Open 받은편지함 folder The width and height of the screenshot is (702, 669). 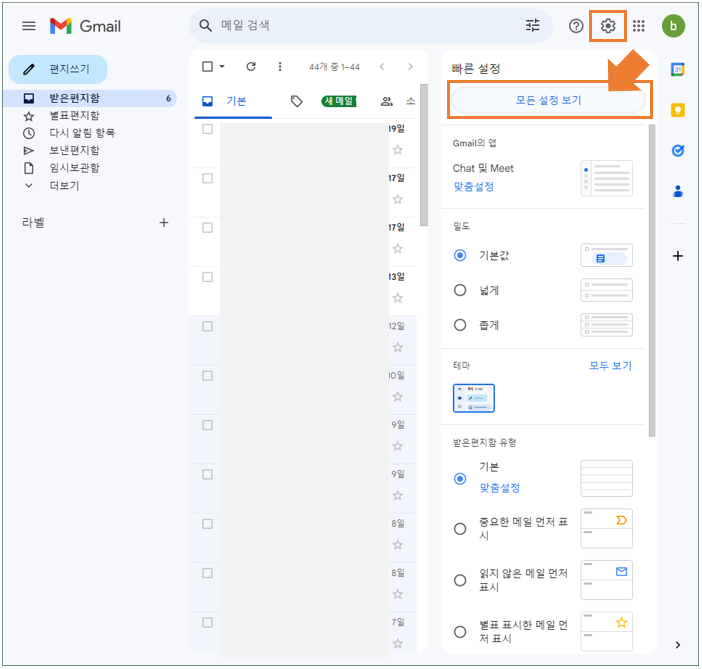92,98
